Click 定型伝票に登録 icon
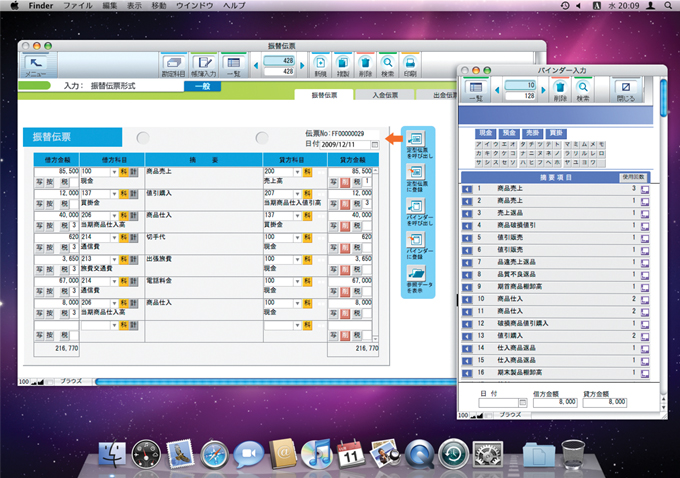This screenshot has height=478, width=680. (416, 172)
